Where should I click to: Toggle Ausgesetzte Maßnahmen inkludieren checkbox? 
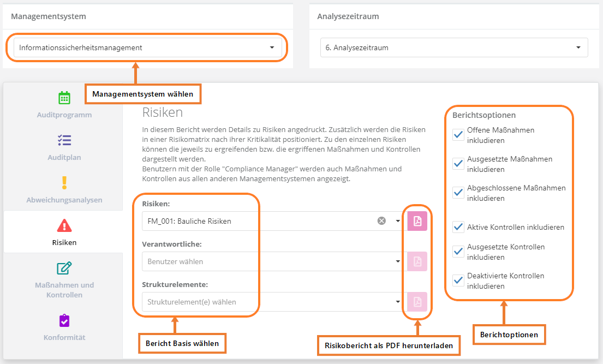[x=458, y=164]
